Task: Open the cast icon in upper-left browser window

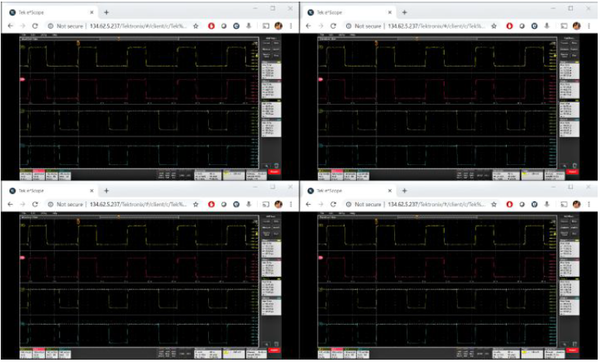Action: (266, 26)
